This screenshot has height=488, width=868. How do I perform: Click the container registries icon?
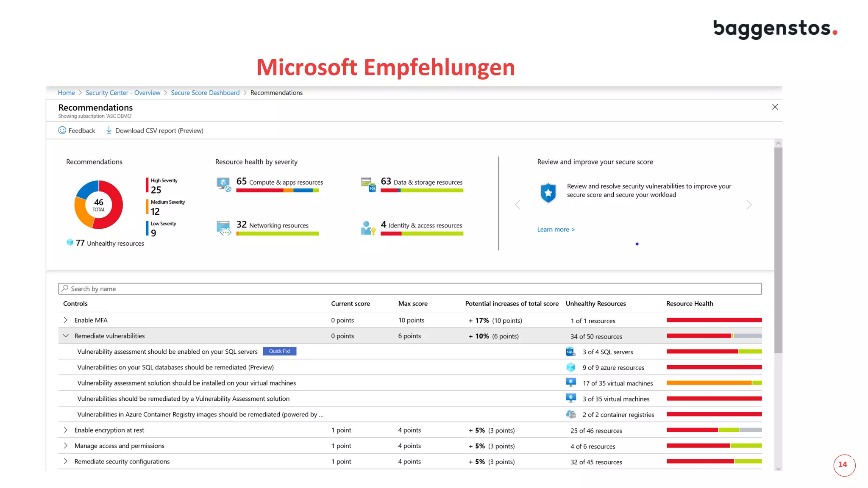[571, 414]
